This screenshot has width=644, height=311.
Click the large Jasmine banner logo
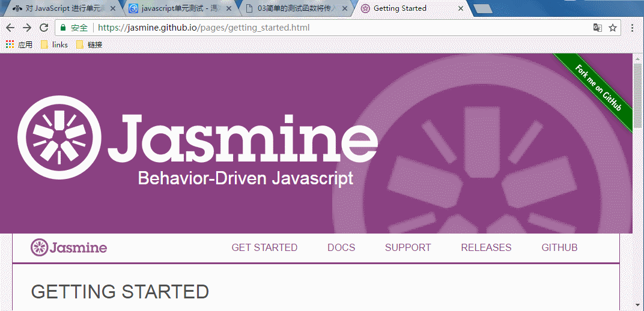pyautogui.click(x=198, y=137)
